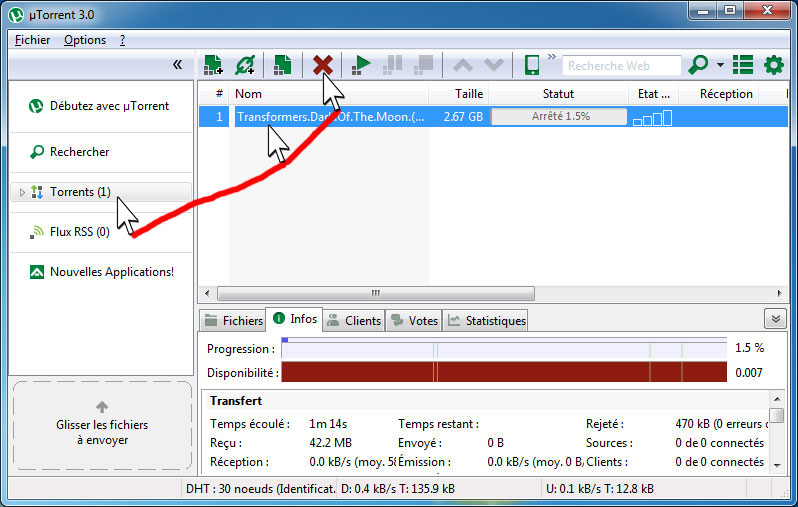Click the Arrêté 1.5% status progress bar
The width and height of the screenshot is (798, 507).
point(559,117)
